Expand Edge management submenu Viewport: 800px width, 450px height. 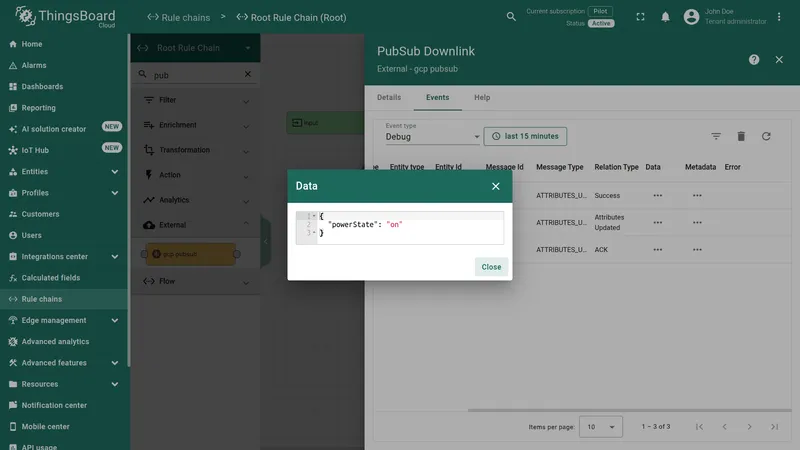pos(115,320)
